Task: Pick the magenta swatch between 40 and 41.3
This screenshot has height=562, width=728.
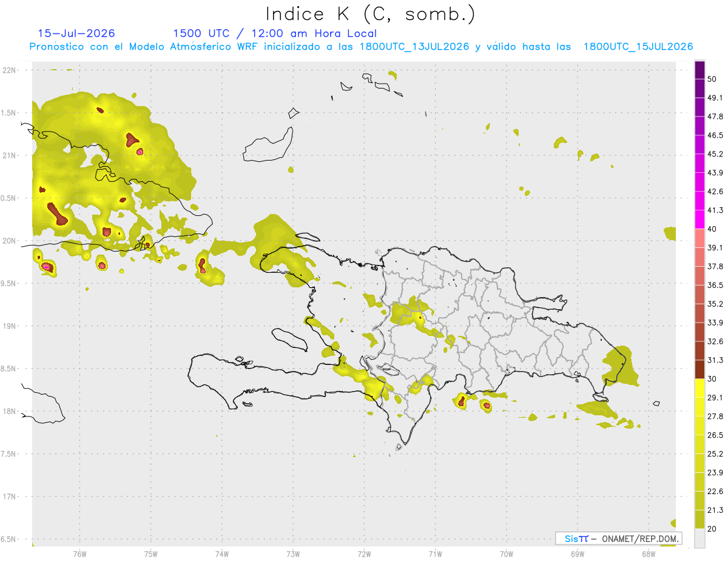Action: [700, 219]
